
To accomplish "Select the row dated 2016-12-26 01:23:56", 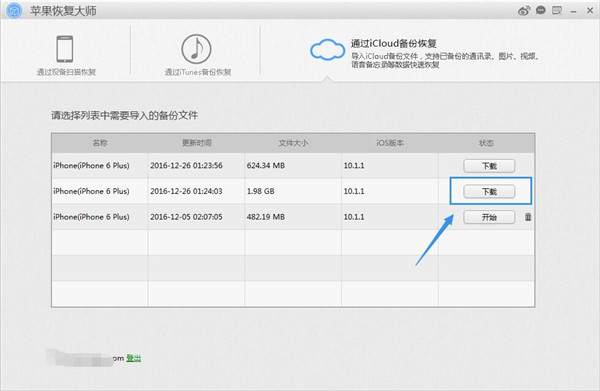I will (x=293, y=166).
